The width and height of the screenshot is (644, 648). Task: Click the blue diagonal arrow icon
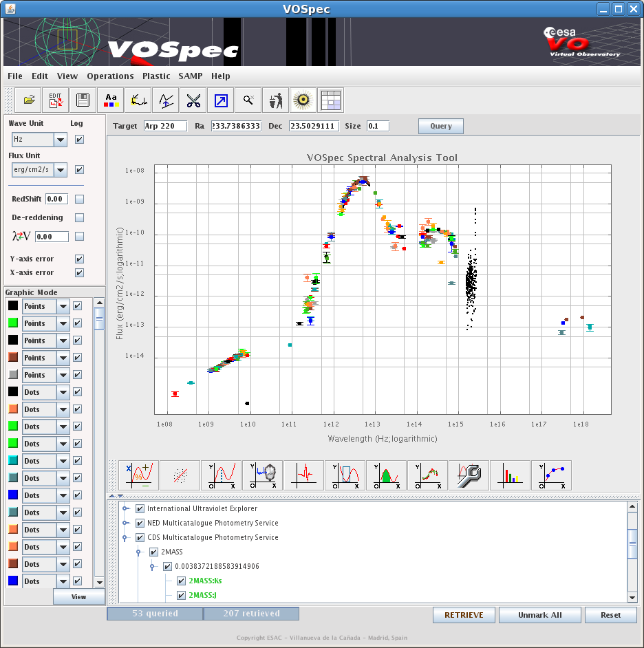point(221,100)
